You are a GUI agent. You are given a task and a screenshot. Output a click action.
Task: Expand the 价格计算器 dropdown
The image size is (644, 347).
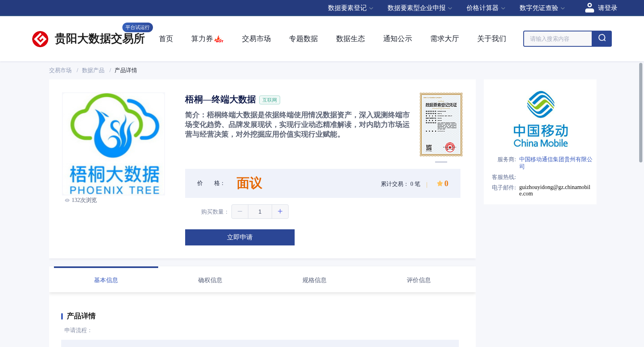pyautogui.click(x=485, y=8)
